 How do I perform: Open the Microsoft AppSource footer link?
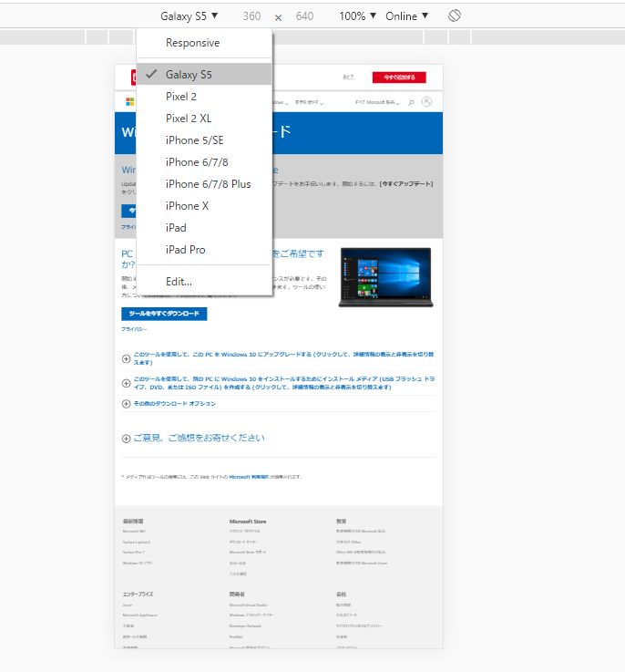coord(140,615)
